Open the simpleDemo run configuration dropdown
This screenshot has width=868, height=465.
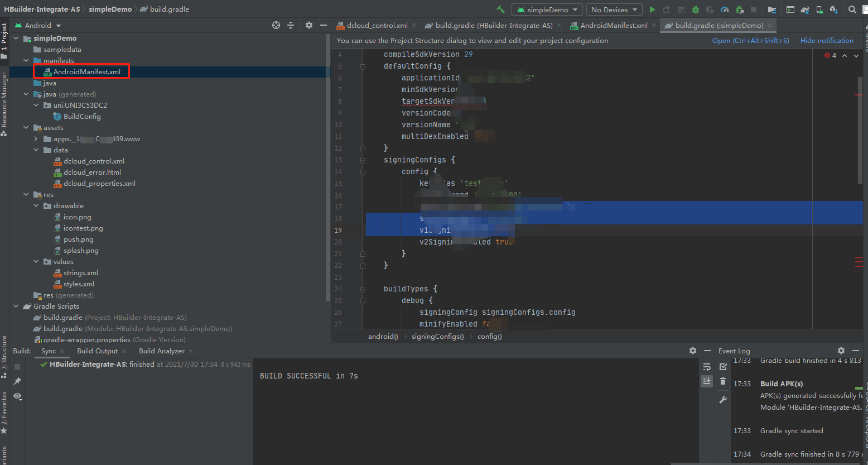(547, 9)
